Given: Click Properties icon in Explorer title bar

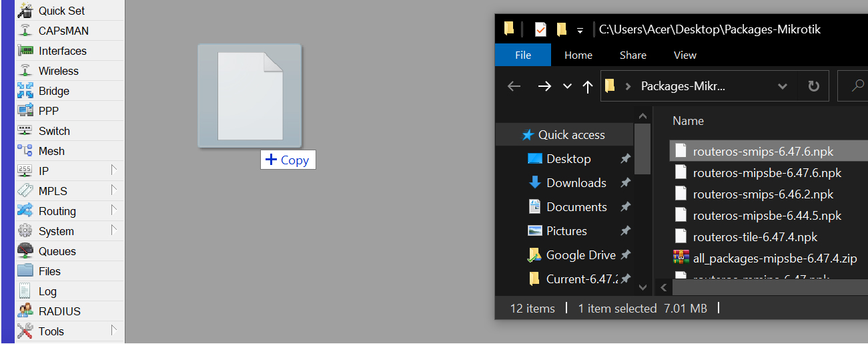Looking at the screenshot, I should point(540,29).
